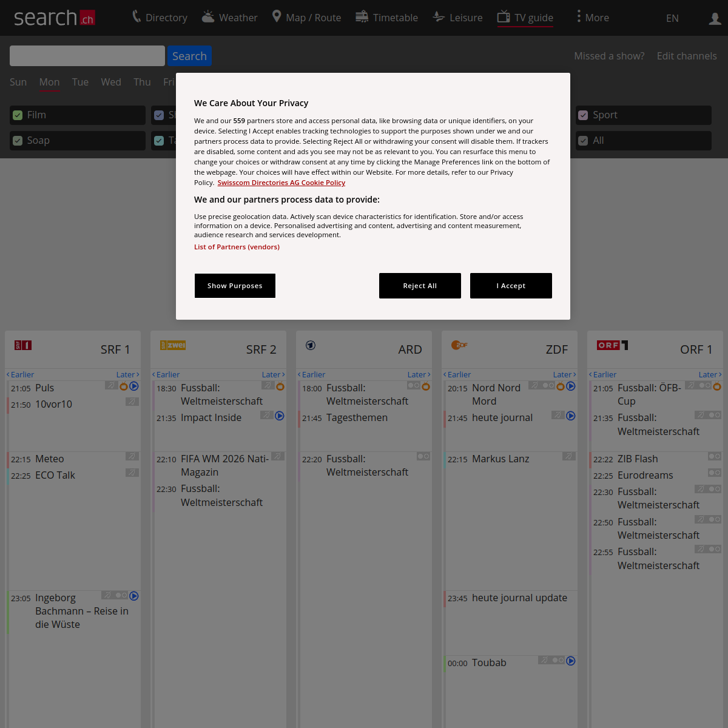Viewport: 728px width, 728px height.
Task: Click hearing-impaired icon for Markus Lanz
Action: 569,456
